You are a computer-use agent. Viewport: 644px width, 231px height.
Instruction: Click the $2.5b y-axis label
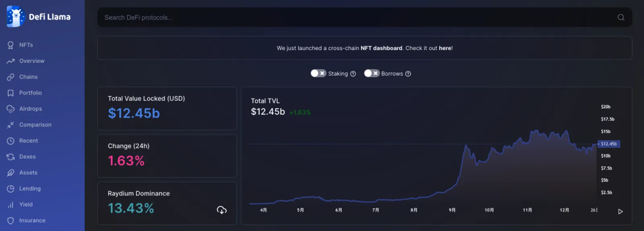pos(607,193)
